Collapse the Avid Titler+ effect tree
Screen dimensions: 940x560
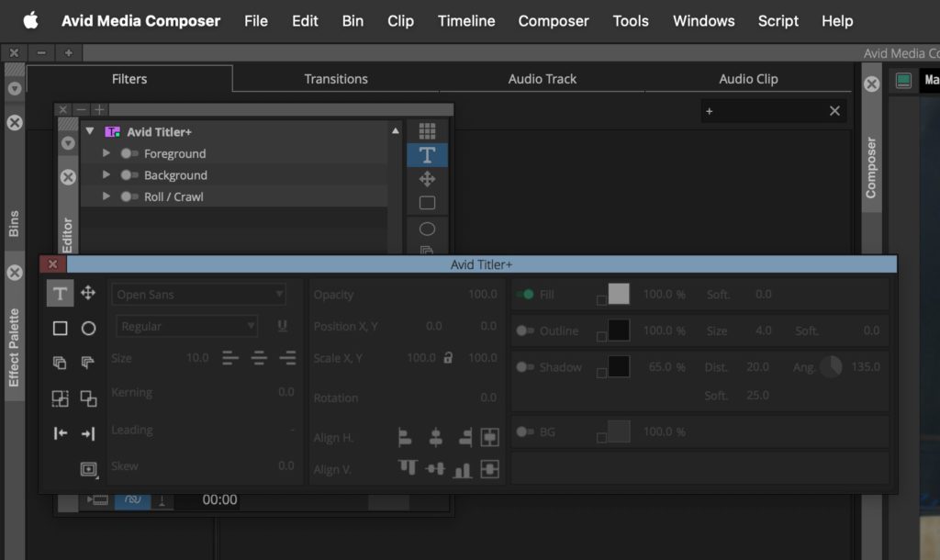(x=90, y=130)
